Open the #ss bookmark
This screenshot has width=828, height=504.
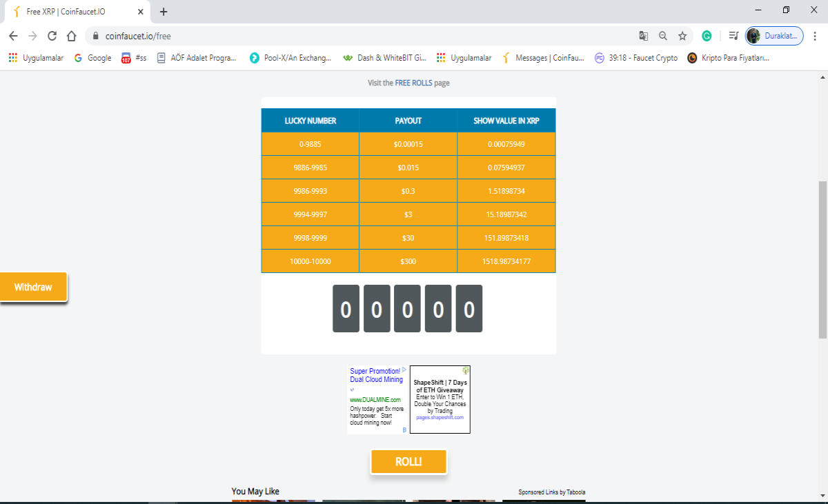click(x=134, y=58)
